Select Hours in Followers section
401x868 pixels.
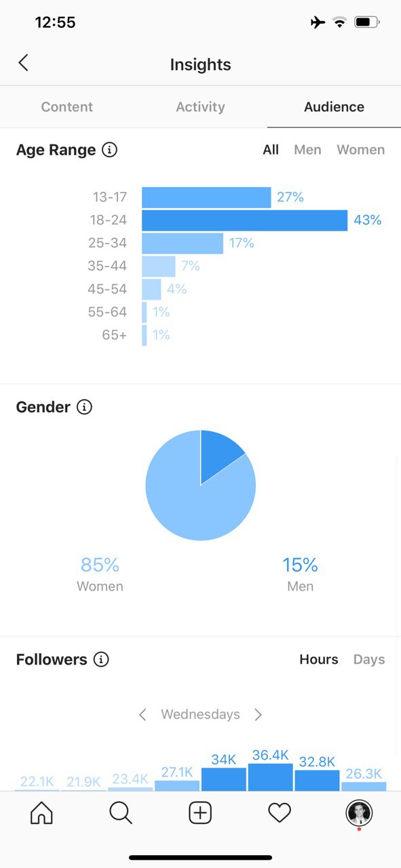[x=319, y=659]
